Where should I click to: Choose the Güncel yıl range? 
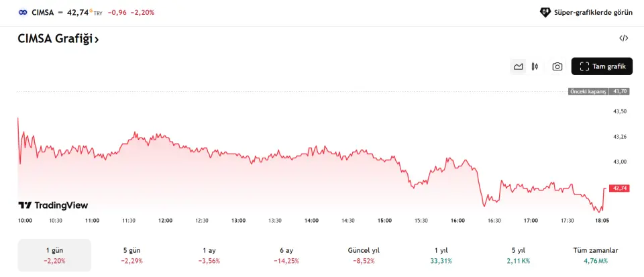363,255
